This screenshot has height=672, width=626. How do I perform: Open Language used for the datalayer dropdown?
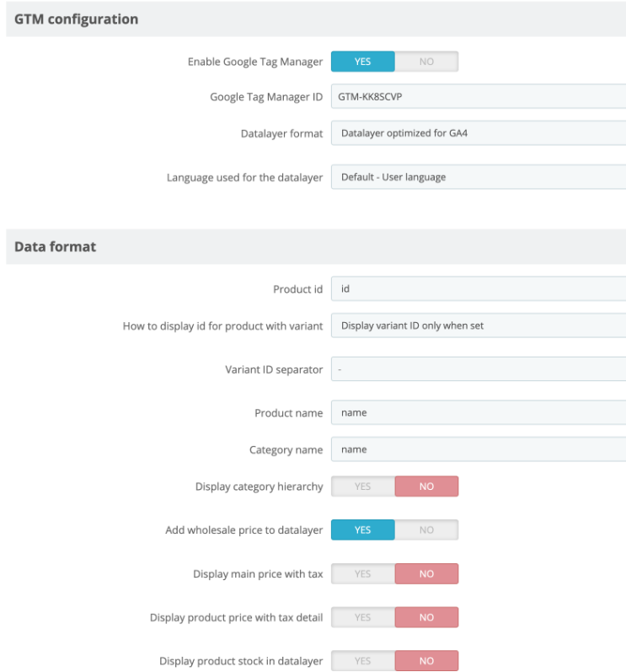coord(479,177)
